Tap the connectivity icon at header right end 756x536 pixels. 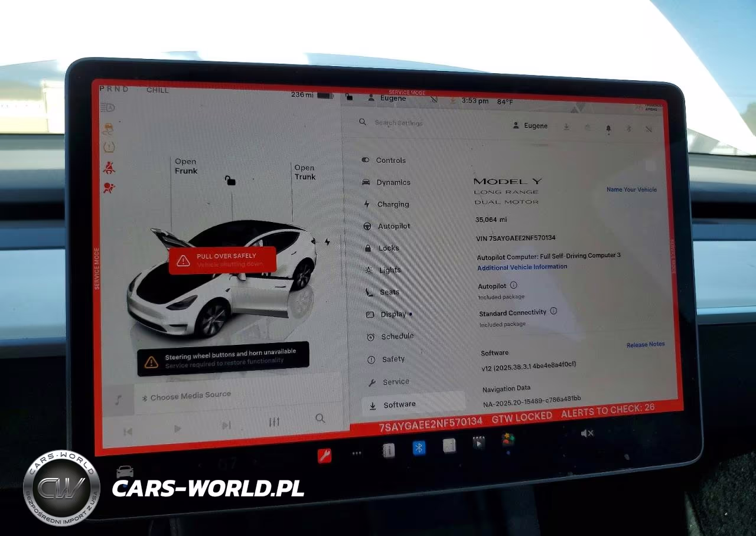point(649,129)
